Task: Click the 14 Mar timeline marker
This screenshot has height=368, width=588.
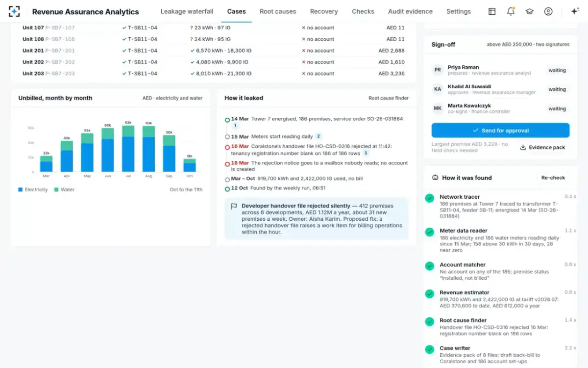Action: click(x=227, y=119)
